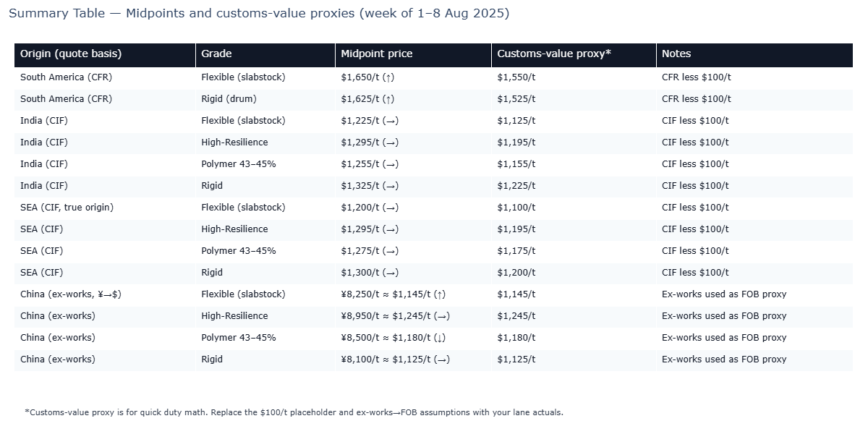Click the 'Midpoint price' column header
The height and width of the screenshot is (434, 868).
point(376,54)
